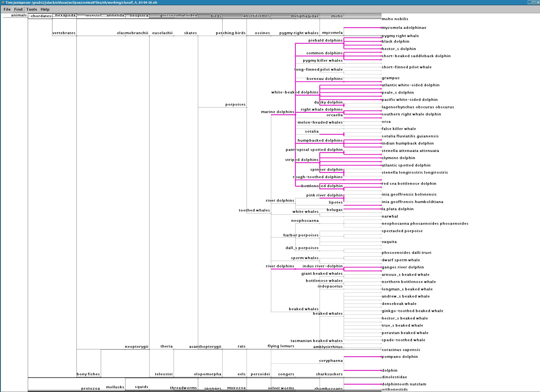Select the 'marine dolphins' node

point(278,112)
